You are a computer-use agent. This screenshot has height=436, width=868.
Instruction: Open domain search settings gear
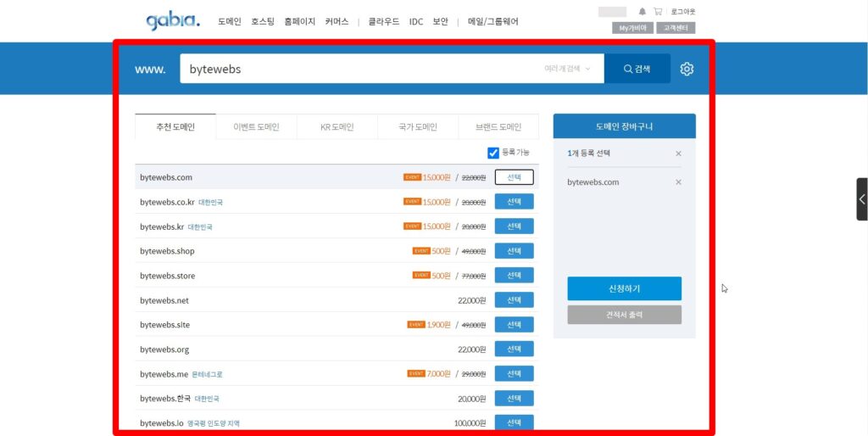coord(687,69)
